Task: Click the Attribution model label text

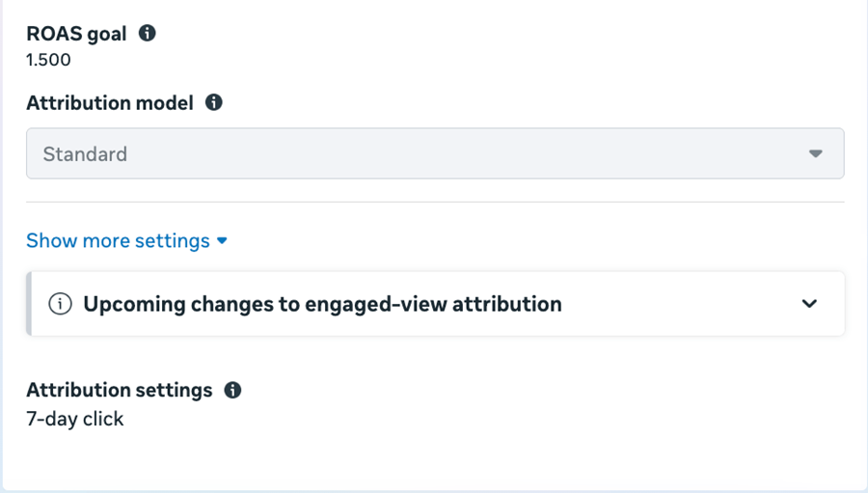Action: 110,102
